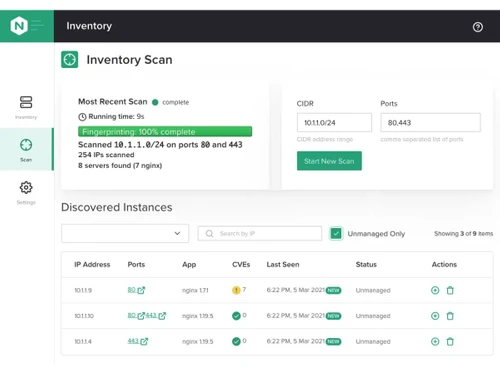
Task: Click the App column header
Action: tap(189, 264)
